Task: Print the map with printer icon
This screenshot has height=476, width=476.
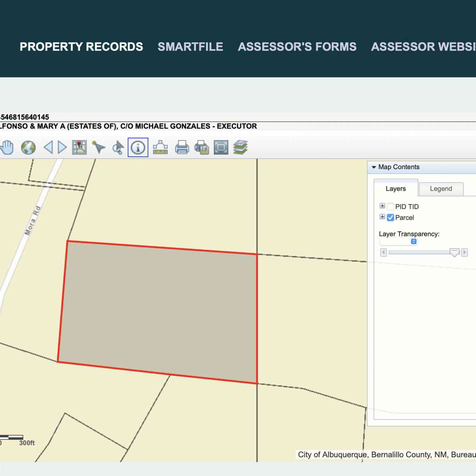Action: [x=182, y=148]
